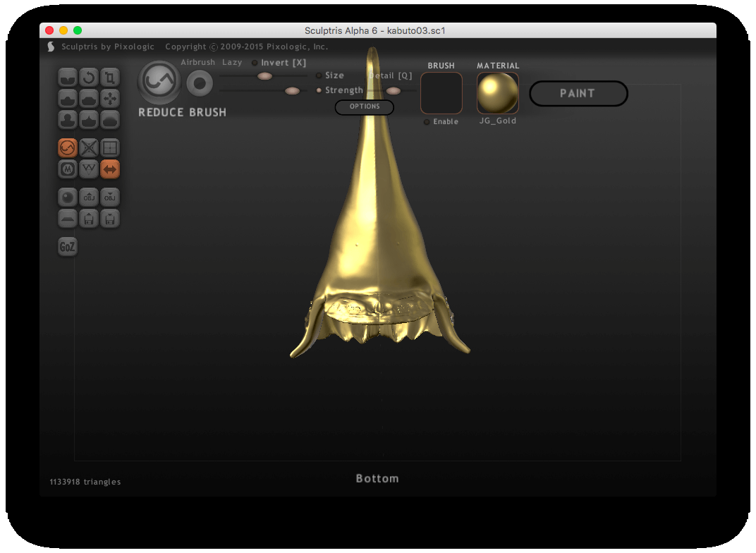The image size is (756, 553).
Task: Select the Pinch brush tool
Action: pyautogui.click(x=89, y=120)
